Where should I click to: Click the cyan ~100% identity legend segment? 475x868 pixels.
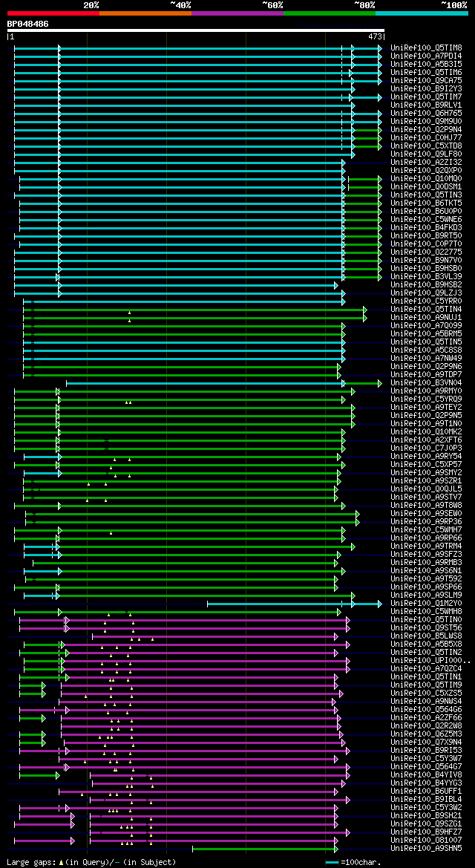[422, 13]
